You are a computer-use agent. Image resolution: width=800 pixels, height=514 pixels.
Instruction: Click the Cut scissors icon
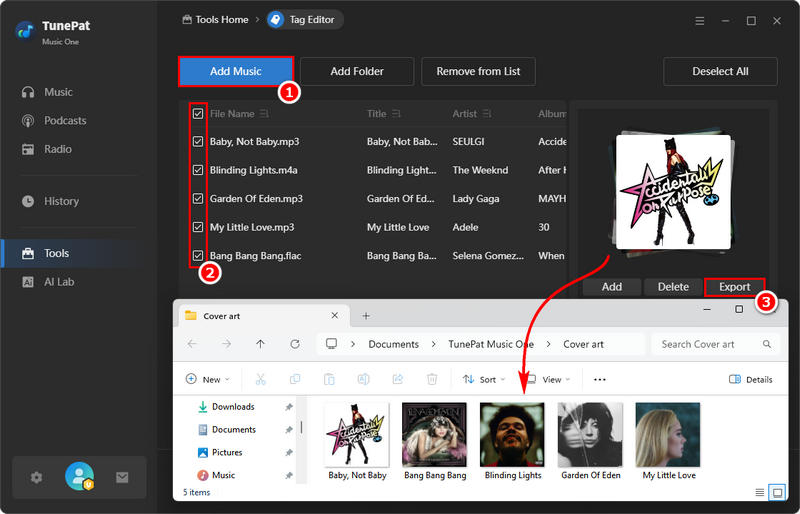pos(261,379)
